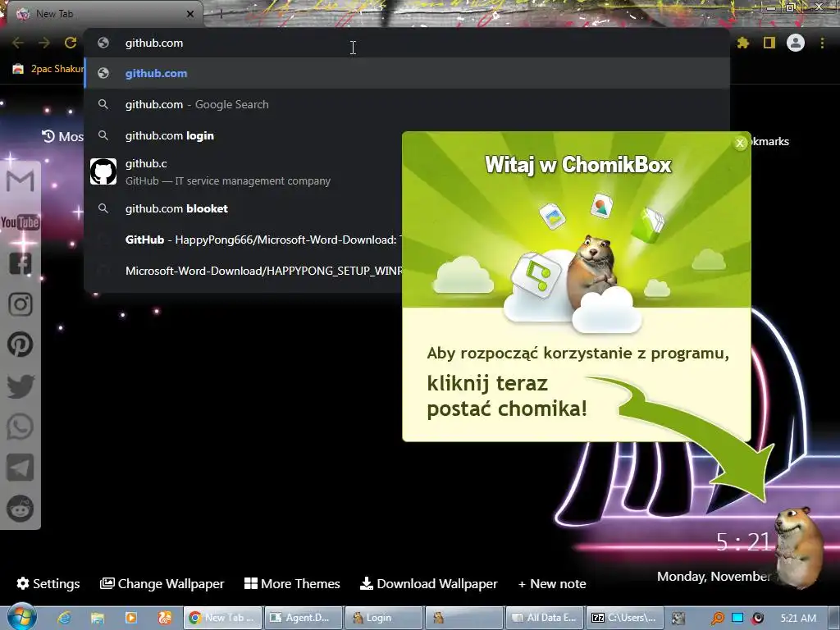Select GitHub HappyPong666 Microsoft-Word-Download suggestion
Screen dimensions: 840x630
(243, 240)
